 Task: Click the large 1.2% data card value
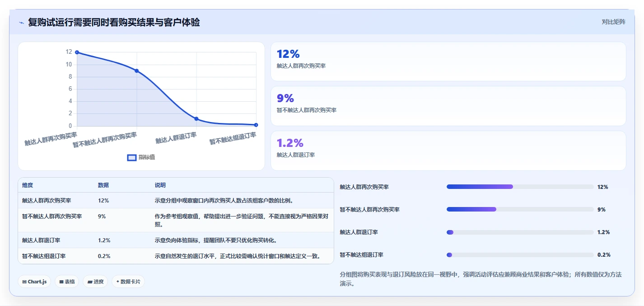click(x=290, y=143)
